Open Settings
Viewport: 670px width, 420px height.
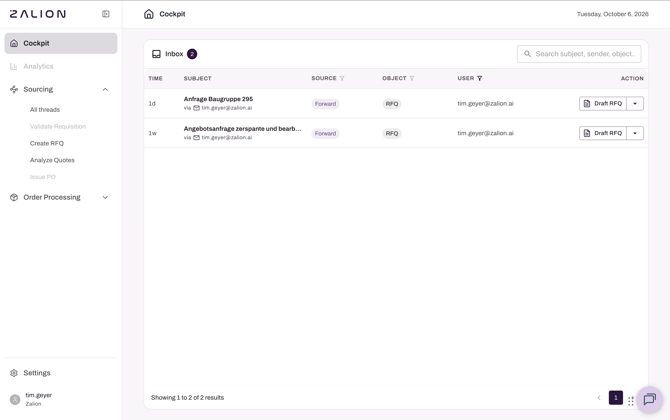[x=37, y=373]
